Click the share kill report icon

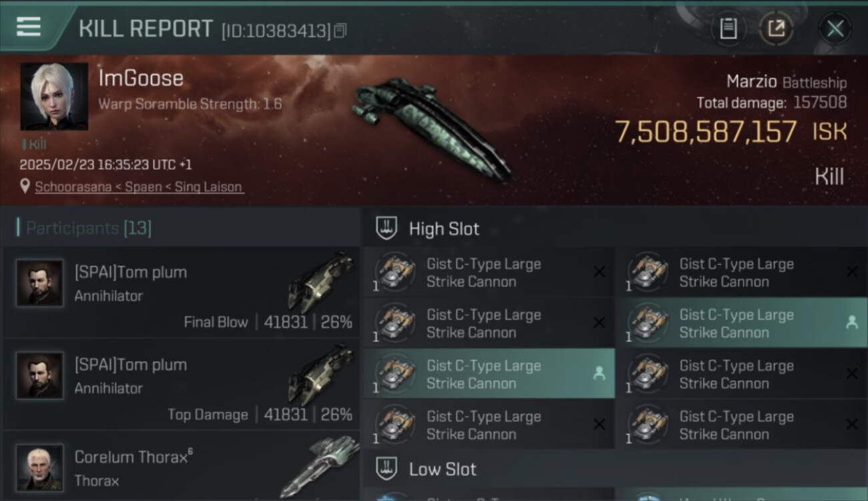pyautogui.click(x=776, y=29)
